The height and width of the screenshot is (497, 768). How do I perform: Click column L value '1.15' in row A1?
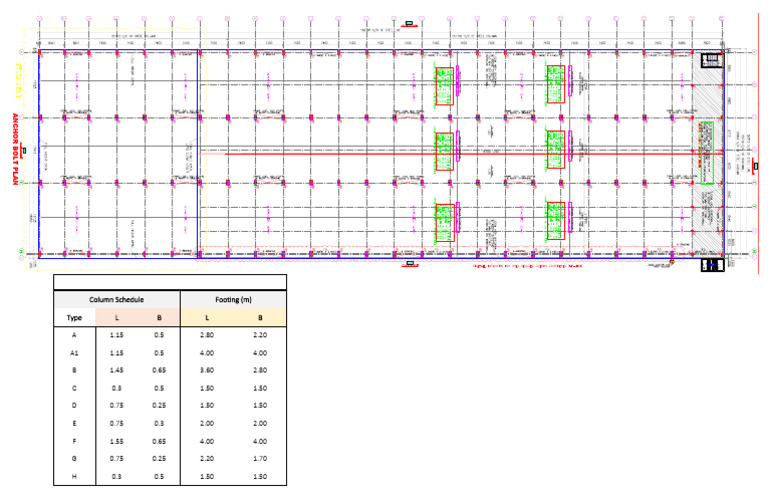click(x=117, y=353)
